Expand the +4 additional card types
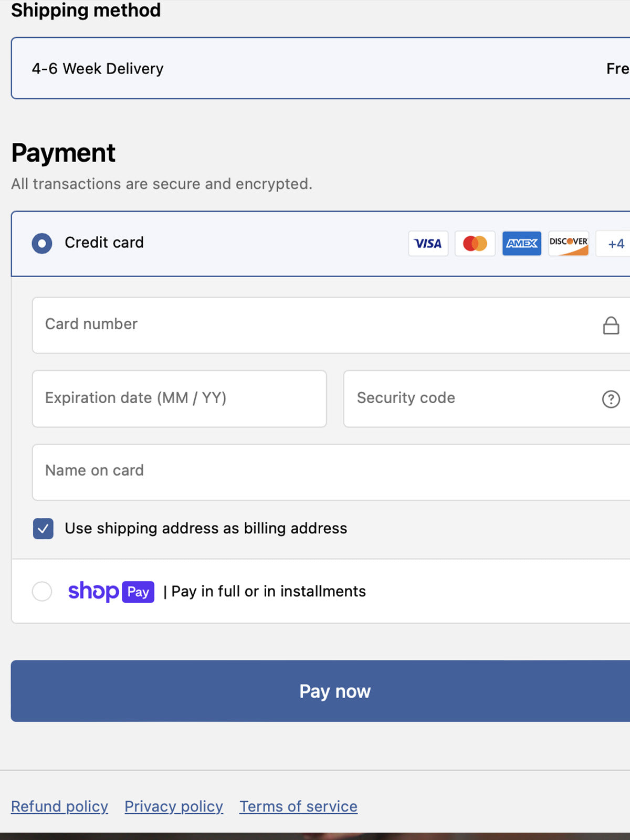 (x=615, y=244)
